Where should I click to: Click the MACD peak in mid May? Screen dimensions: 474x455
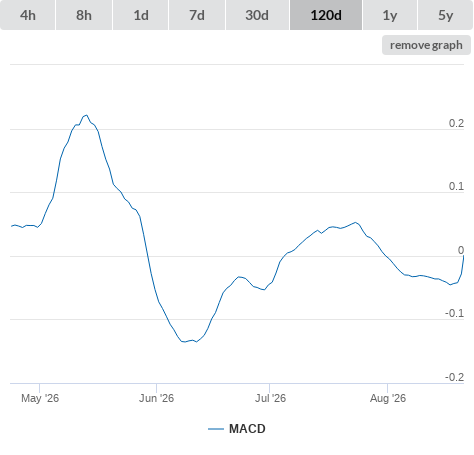[x=86, y=115]
